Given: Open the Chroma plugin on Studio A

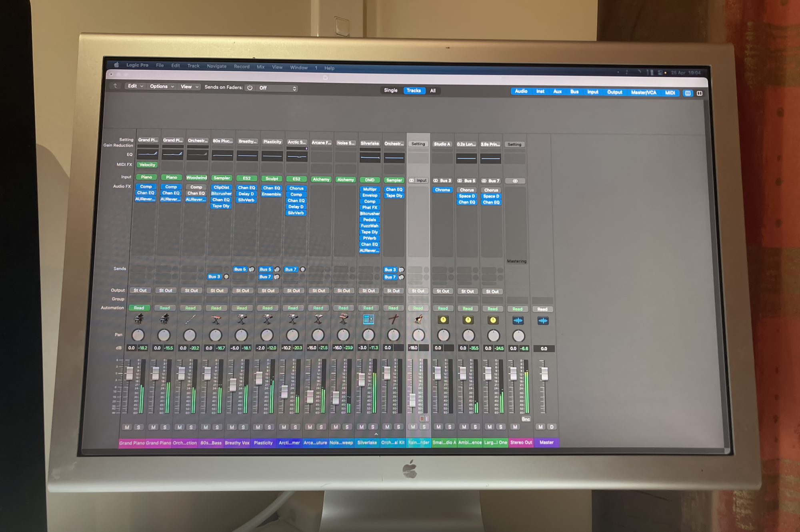Looking at the screenshot, I should 442,190.
